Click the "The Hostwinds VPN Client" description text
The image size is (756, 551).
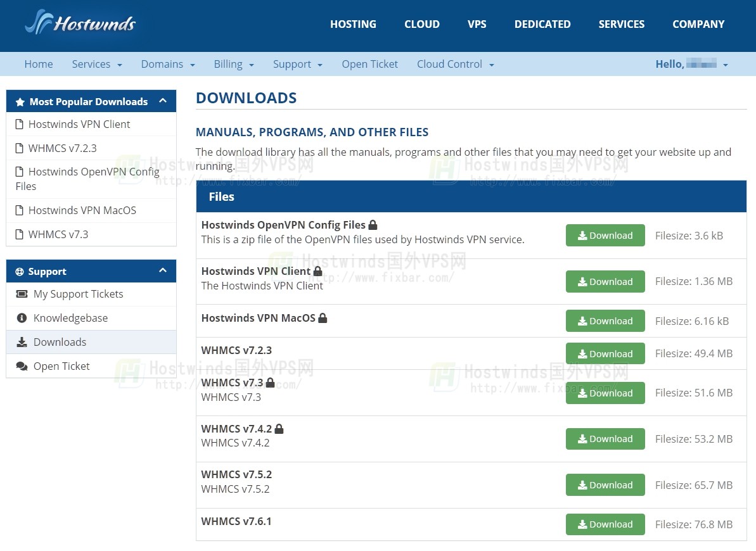(262, 286)
